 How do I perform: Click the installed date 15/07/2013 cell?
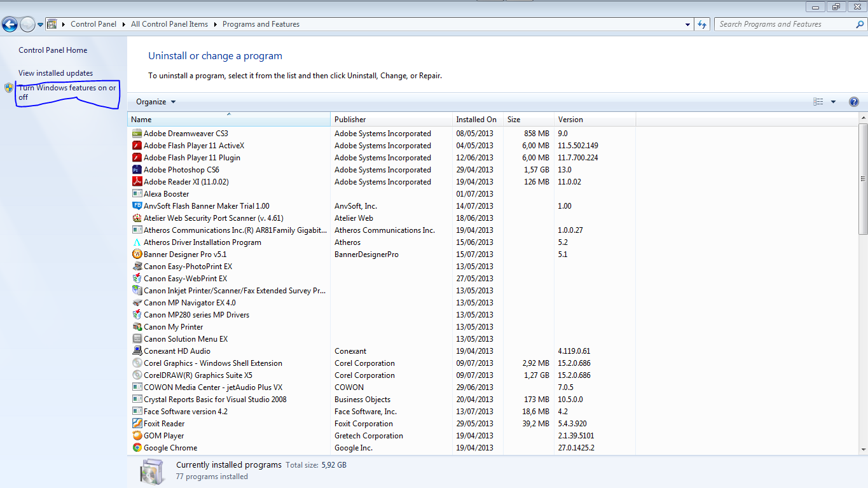pyautogui.click(x=474, y=254)
